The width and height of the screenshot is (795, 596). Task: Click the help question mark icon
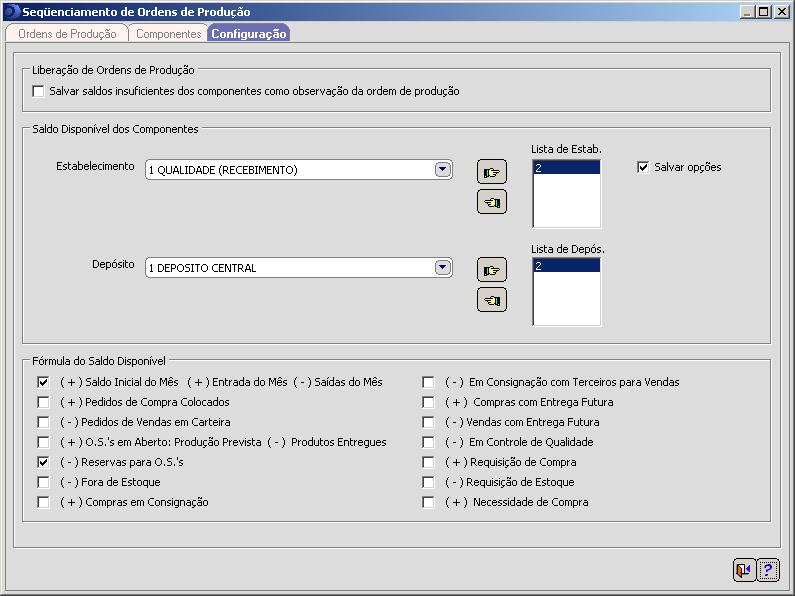tap(768, 570)
